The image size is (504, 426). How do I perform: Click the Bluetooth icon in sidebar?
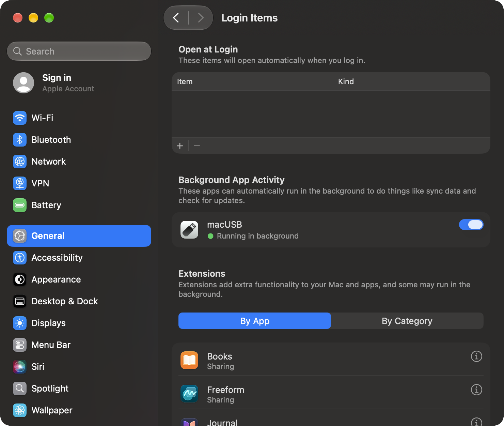tap(20, 140)
